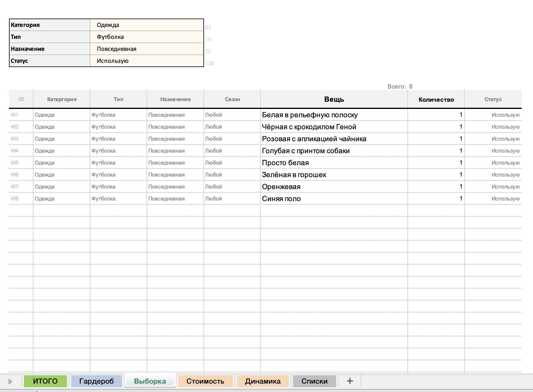
Task: Select the active Выборка tab
Action: pyautogui.click(x=150, y=381)
